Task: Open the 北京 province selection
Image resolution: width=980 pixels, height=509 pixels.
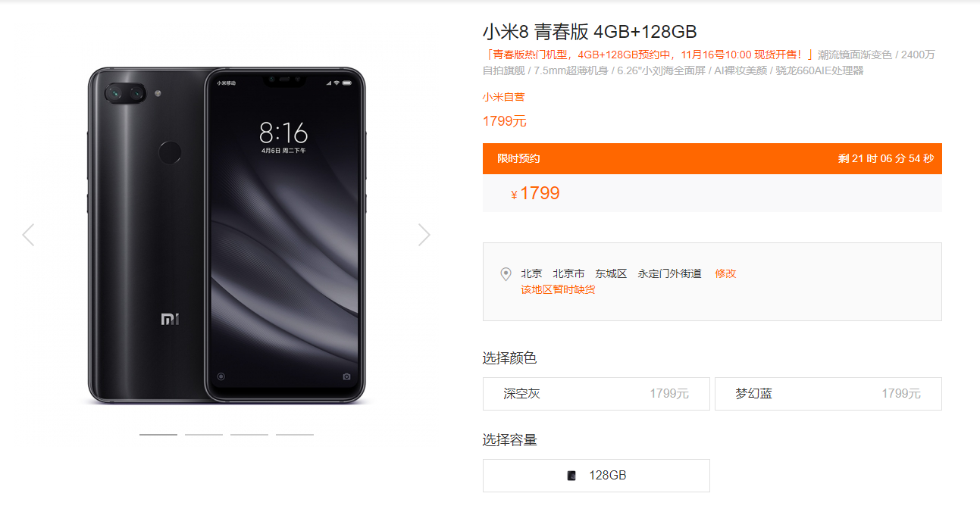Action: coord(531,273)
